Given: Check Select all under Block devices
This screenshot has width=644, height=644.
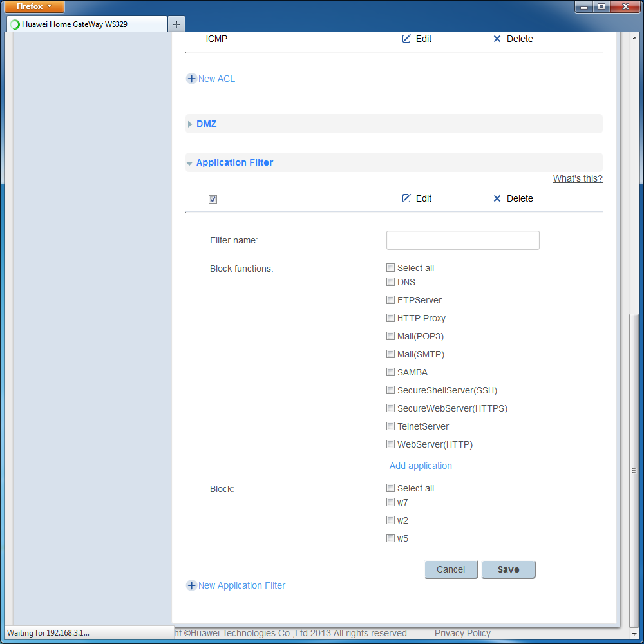Looking at the screenshot, I should pyautogui.click(x=391, y=488).
